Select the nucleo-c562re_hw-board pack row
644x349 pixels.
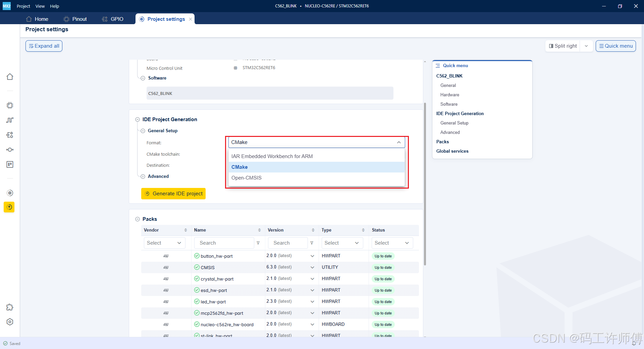[x=280, y=325]
